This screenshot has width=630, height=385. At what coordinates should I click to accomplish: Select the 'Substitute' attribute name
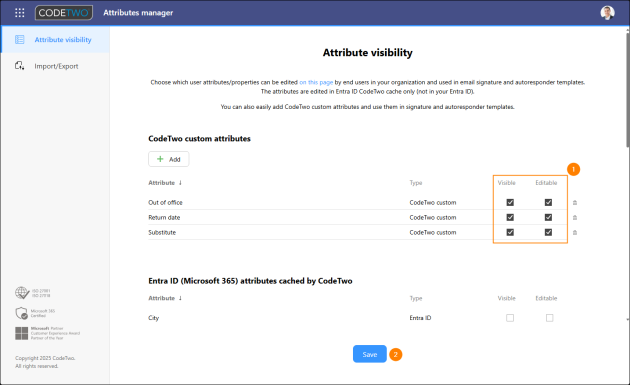click(x=162, y=232)
